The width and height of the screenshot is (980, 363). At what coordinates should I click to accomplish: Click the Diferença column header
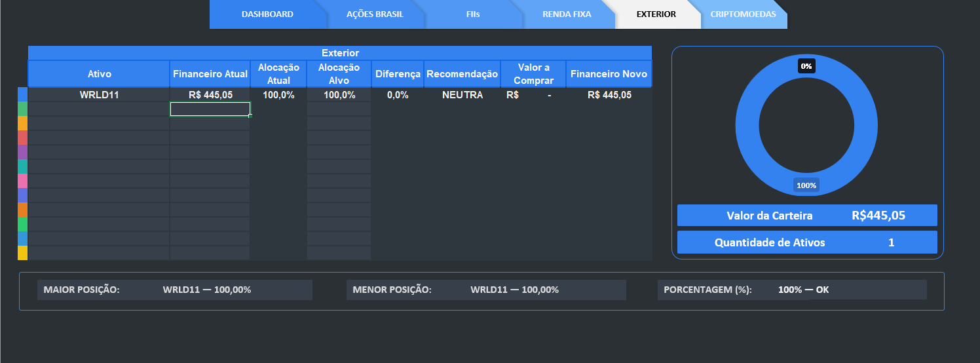pos(398,74)
